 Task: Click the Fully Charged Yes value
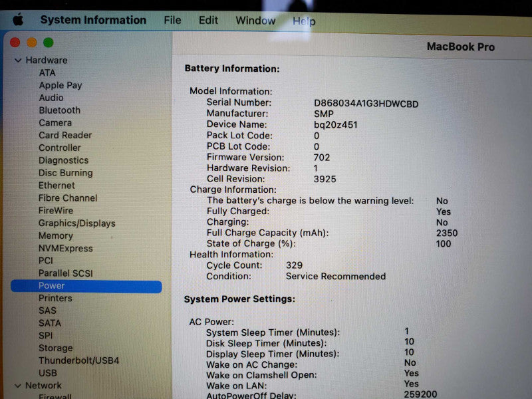click(x=444, y=211)
